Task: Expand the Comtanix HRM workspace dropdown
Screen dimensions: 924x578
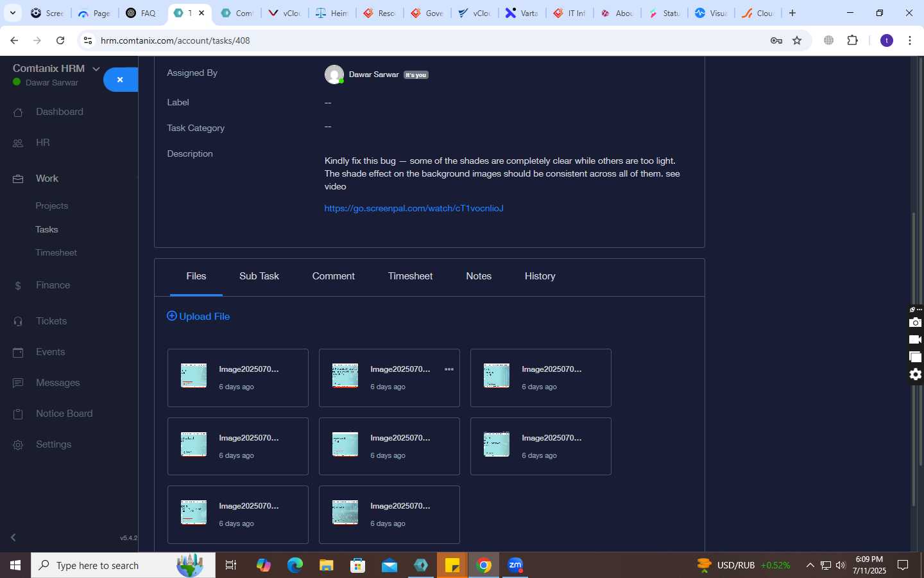Action: pos(96,69)
